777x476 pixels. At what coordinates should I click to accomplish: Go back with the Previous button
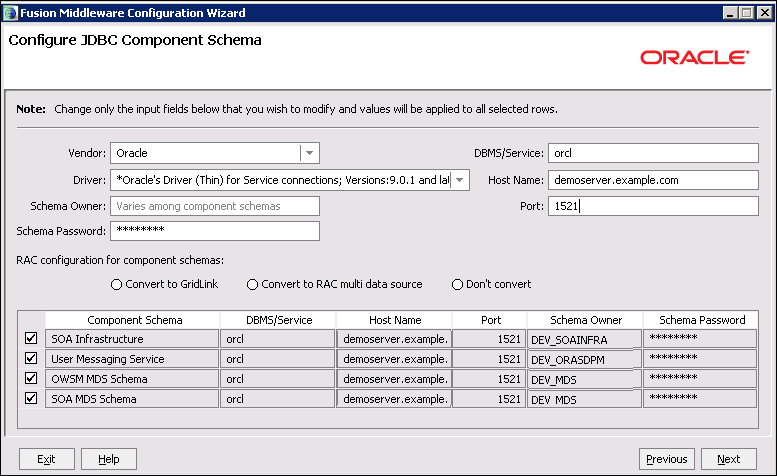[666, 459]
